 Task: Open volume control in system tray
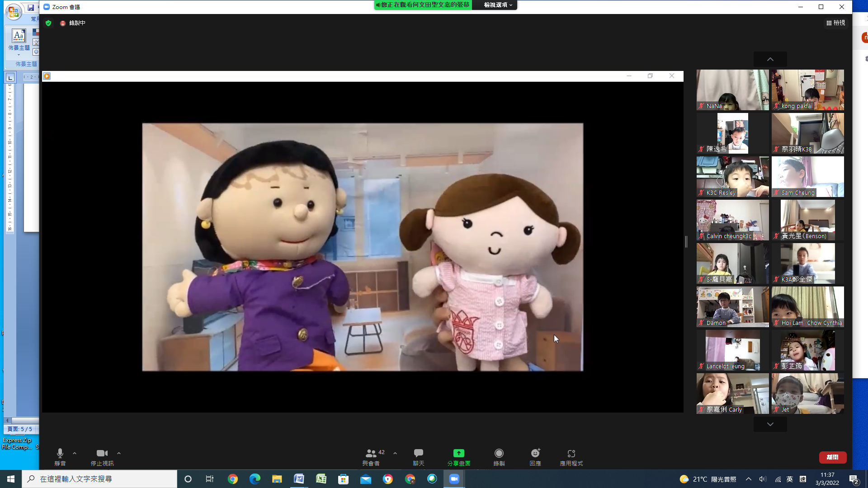pos(763,479)
